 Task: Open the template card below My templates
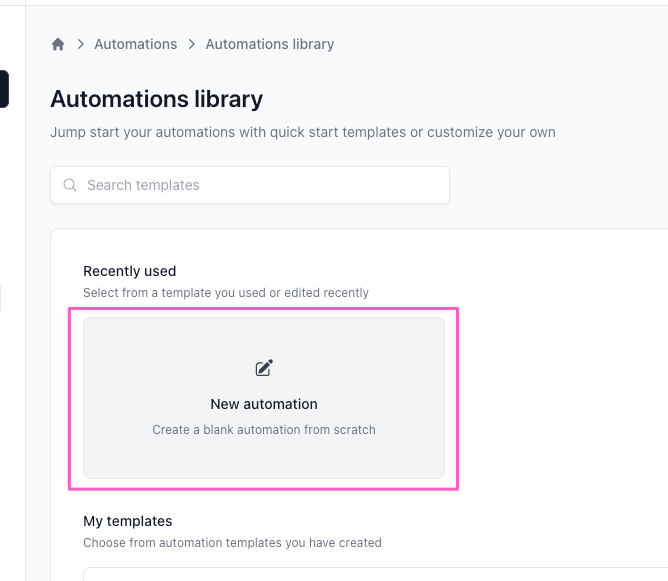[x=300, y=574]
